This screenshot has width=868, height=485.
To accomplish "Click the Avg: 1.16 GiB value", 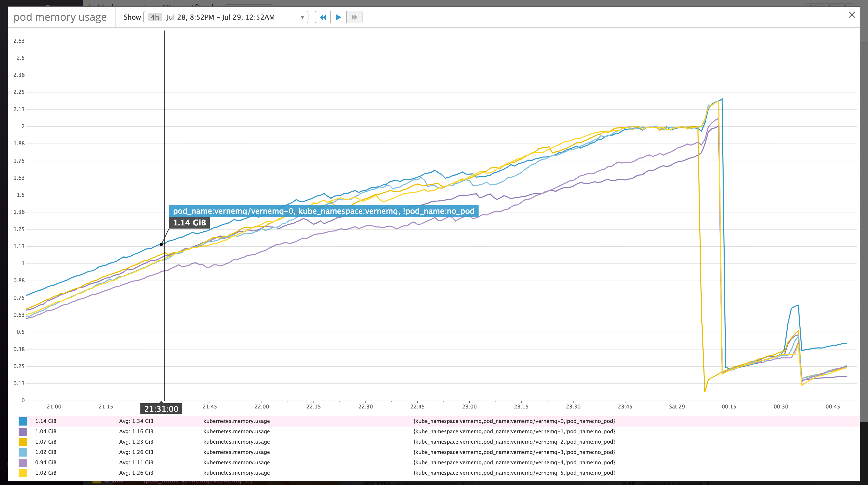I will pos(136,432).
